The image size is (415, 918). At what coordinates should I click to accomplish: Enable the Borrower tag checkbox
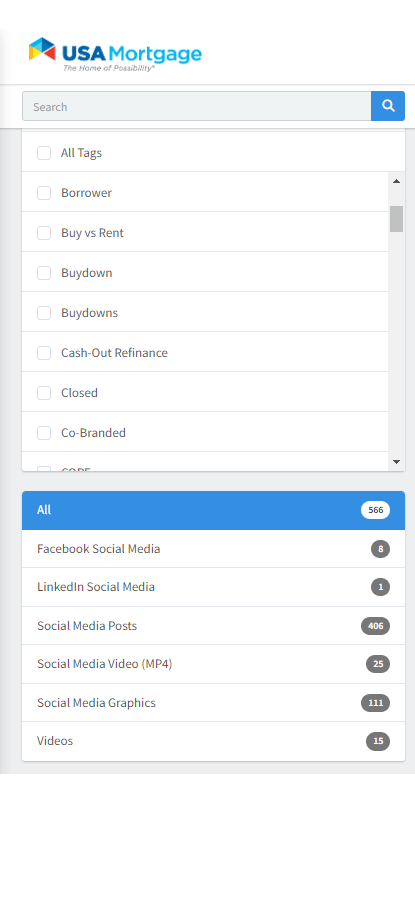(x=44, y=193)
